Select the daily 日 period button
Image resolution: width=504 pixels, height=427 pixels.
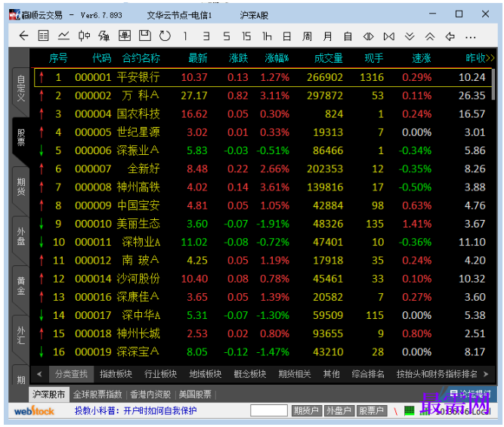[x=286, y=36]
